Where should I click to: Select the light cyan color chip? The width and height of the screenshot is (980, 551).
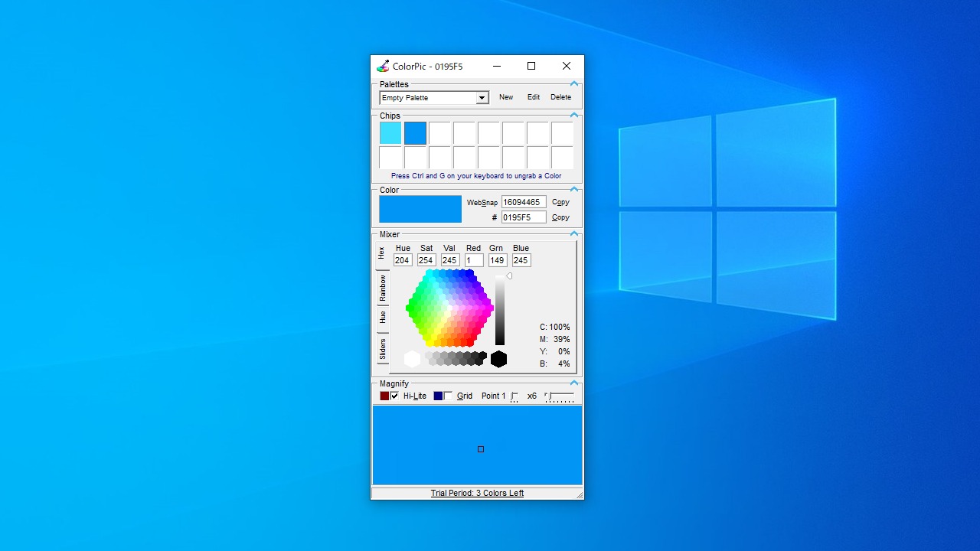(390, 133)
